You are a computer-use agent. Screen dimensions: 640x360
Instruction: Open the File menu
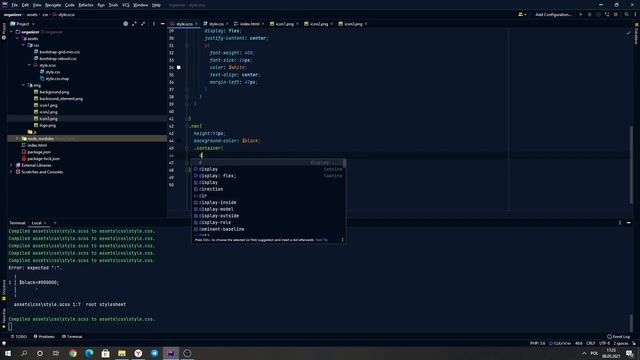point(14,5)
